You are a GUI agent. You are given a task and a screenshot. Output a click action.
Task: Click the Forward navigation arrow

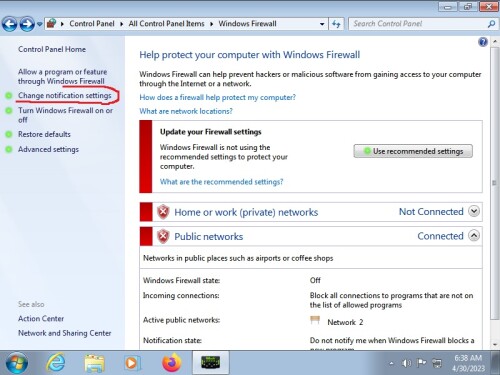coord(27,24)
